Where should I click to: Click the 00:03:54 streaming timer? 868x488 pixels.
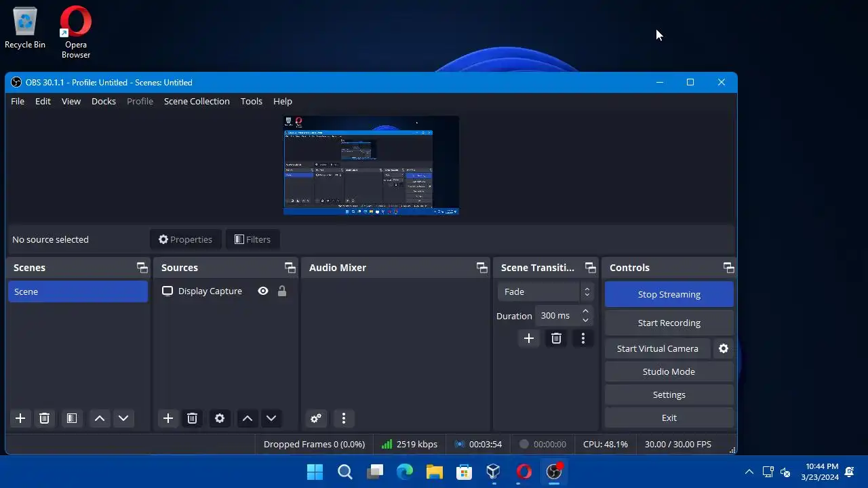pos(479,444)
